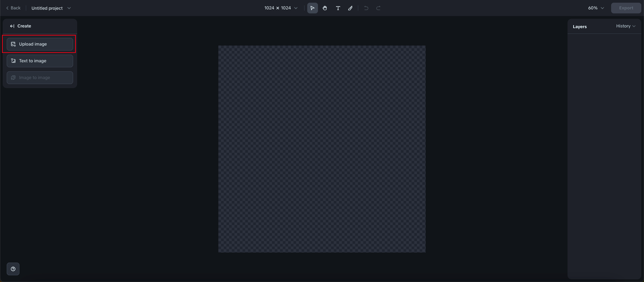Click the empty checkered canvas
Viewport: 644px width, 282px height.
click(322, 149)
